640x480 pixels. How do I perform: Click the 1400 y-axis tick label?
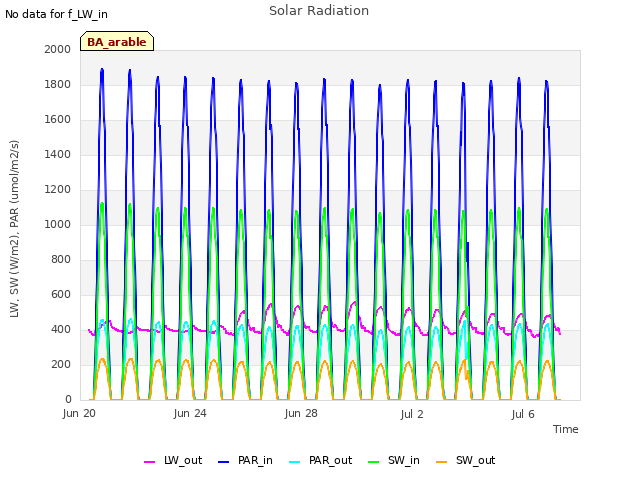58,154
